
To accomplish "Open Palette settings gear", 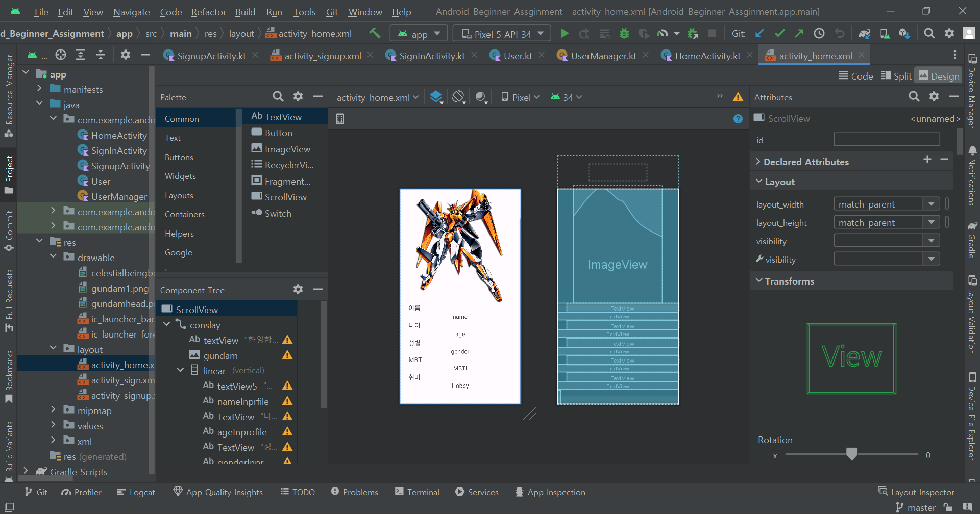I will tap(298, 96).
